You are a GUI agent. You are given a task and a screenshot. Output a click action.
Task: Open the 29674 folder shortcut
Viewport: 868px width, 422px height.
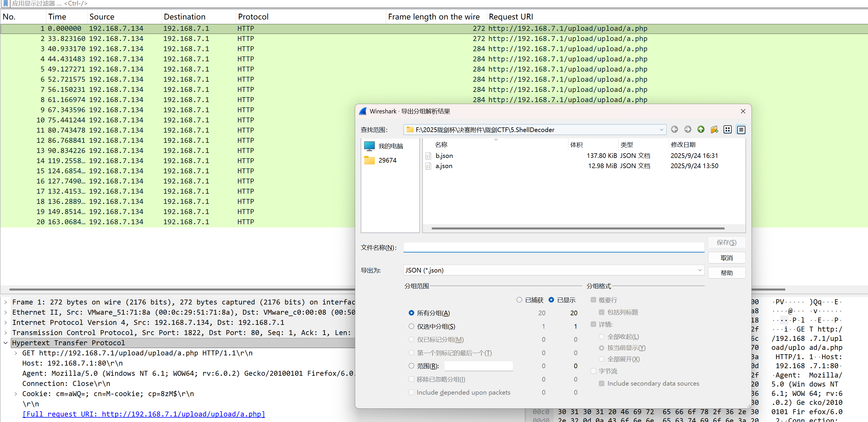[387, 161]
